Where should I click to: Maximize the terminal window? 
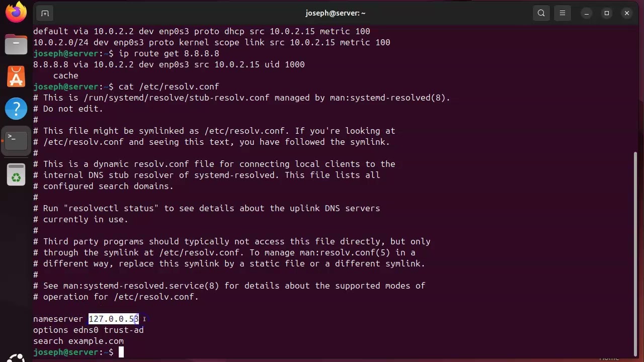point(607,13)
